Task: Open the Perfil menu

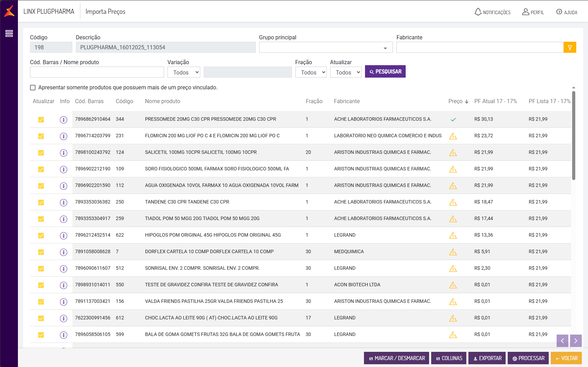Action: [x=533, y=12]
